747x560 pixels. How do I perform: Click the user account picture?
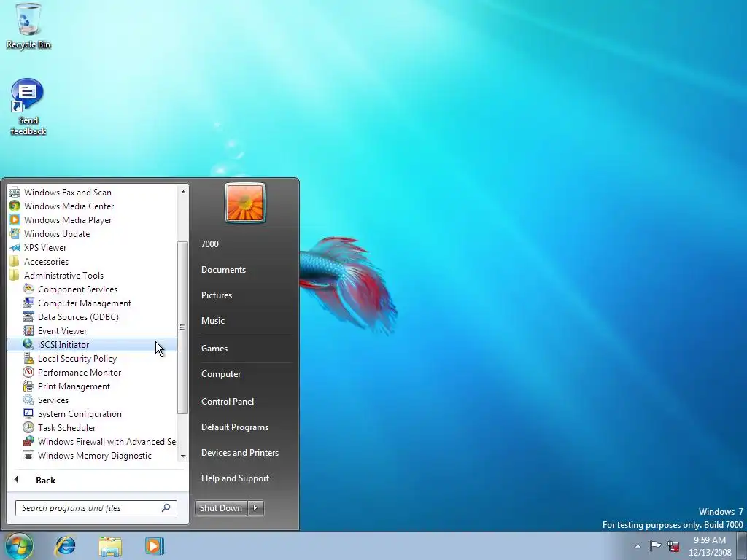click(245, 203)
